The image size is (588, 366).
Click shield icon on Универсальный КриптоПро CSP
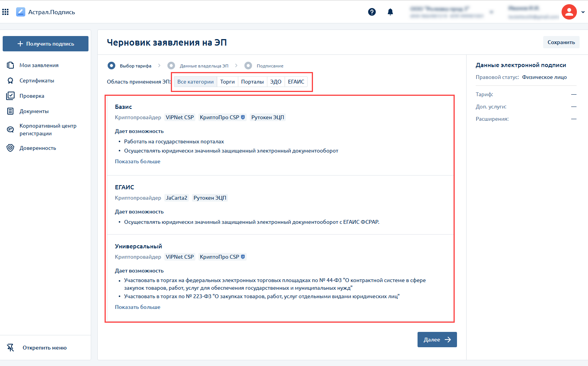[243, 257]
